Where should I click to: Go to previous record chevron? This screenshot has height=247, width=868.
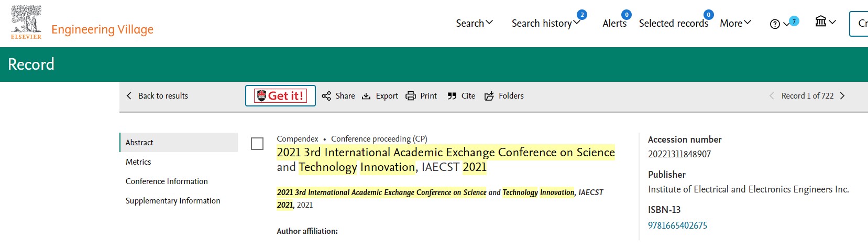[x=772, y=95]
